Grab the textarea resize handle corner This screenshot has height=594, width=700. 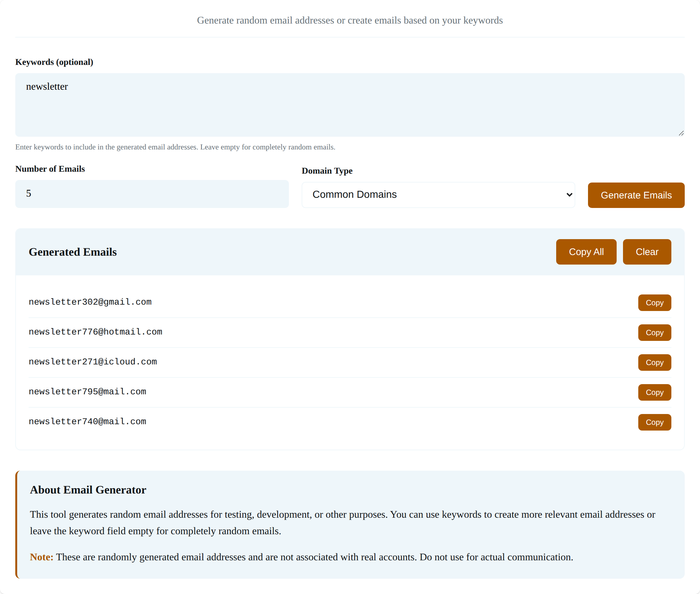coord(681,133)
